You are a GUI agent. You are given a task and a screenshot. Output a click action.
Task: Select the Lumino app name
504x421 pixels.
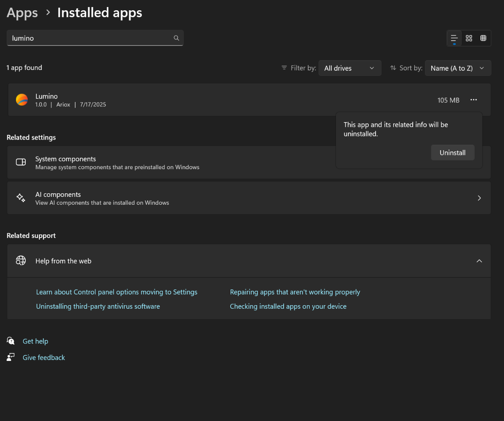point(46,96)
